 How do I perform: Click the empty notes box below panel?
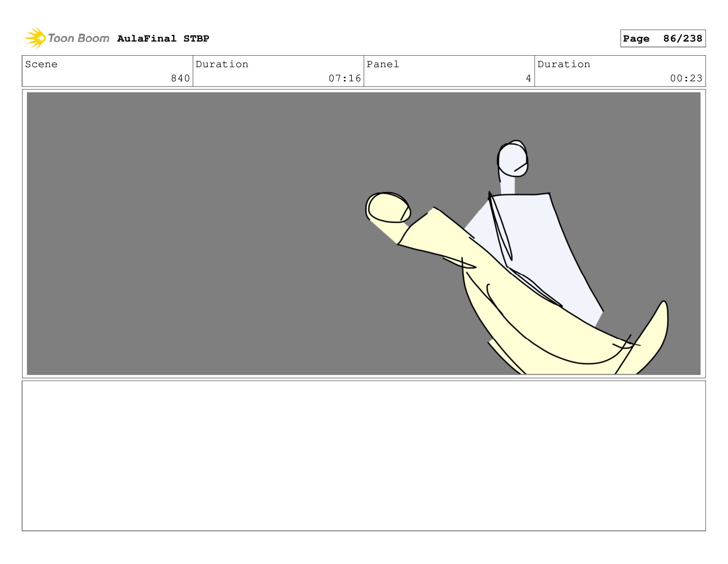pyautogui.click(x=364, y=456)
